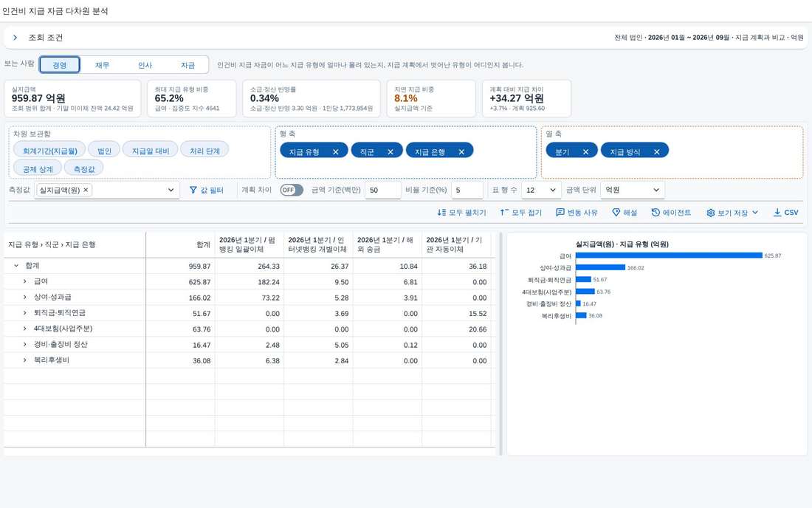This screenshot has height=508, width=812.
Task: Launch the 에이전트 assistant
Action: point(671,213)
